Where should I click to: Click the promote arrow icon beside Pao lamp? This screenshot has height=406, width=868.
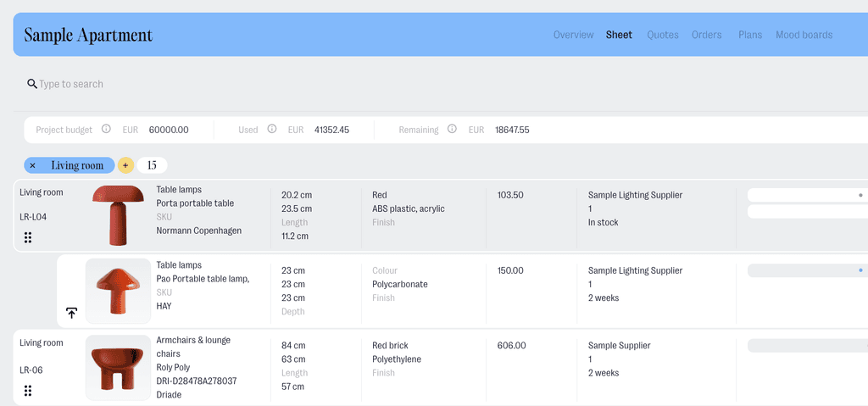click(71, 313)
